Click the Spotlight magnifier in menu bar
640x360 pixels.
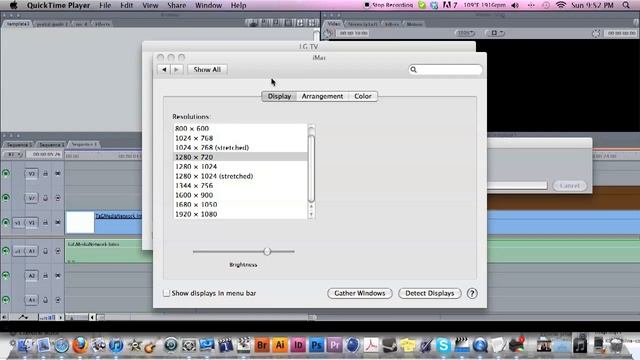[x=626, y=5]
